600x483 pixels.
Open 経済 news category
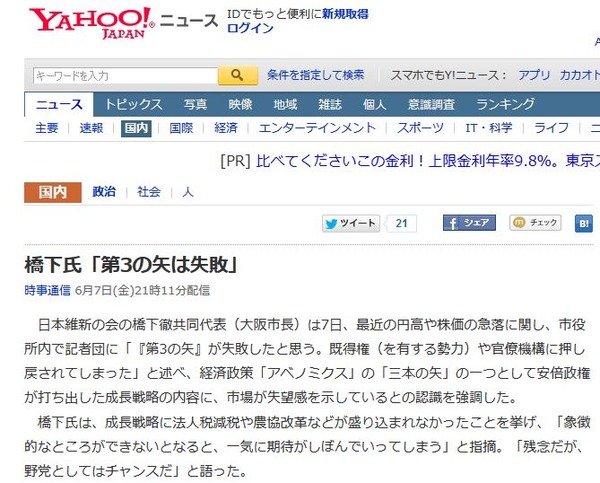pos(226,128)
